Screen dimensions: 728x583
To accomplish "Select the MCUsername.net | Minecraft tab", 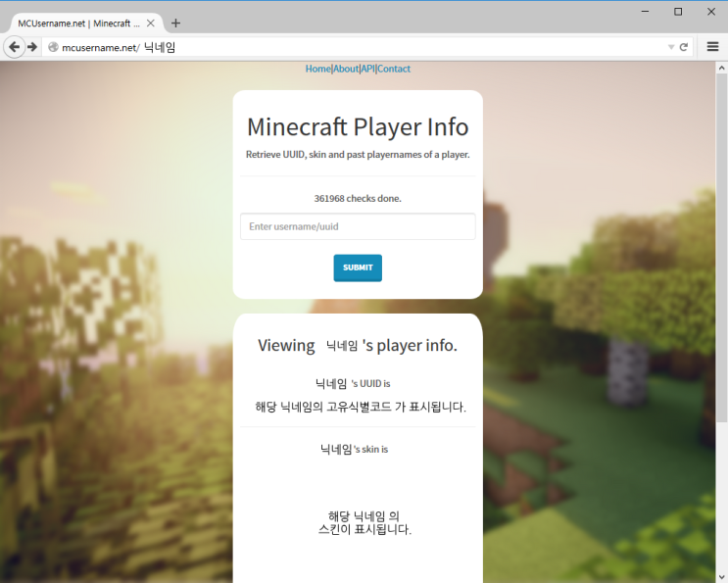I will (x=86, y=24).
